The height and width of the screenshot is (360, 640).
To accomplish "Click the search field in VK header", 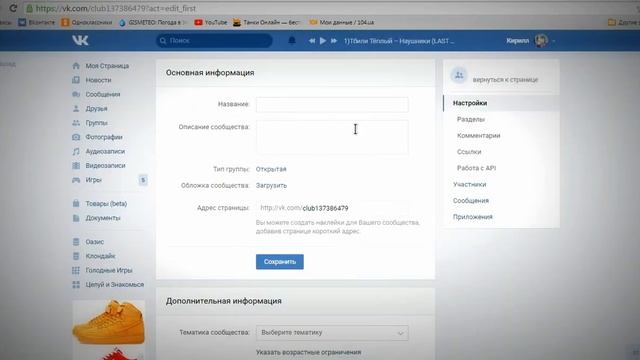I will [214, 40].
